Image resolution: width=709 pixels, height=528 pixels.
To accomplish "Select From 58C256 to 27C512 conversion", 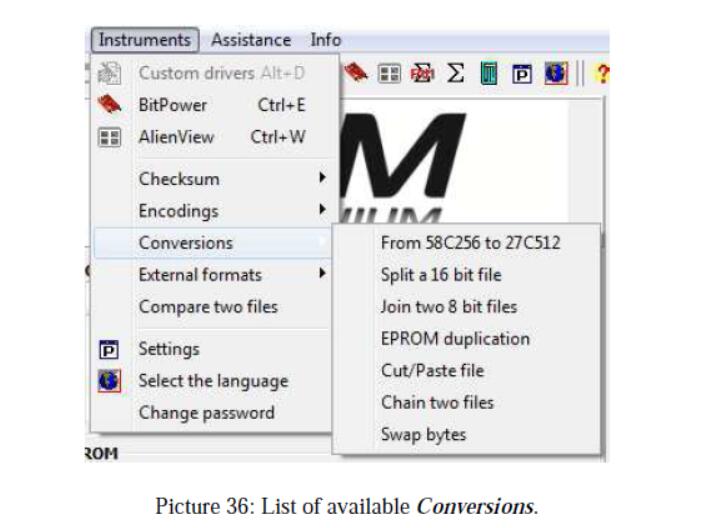I will [x=470, y=243].
